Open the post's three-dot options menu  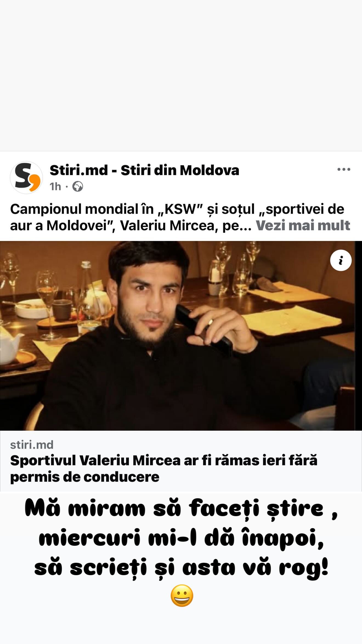(344, 169)
